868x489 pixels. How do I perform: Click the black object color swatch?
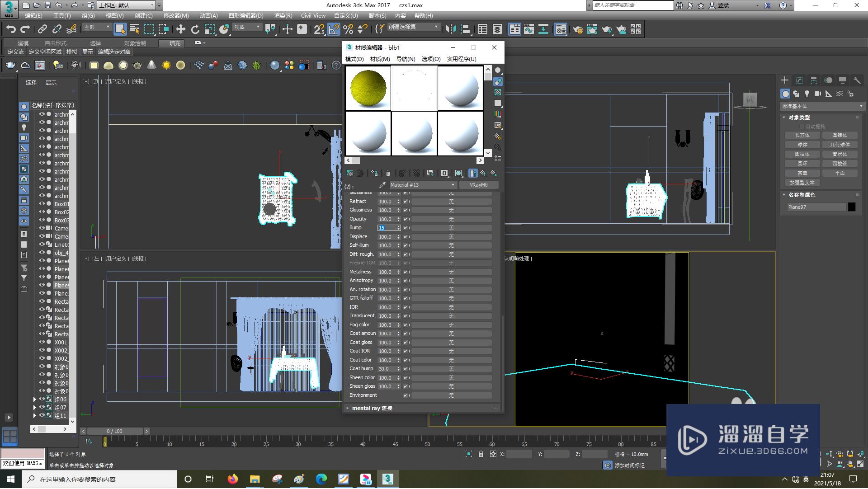tap(852, 207)
